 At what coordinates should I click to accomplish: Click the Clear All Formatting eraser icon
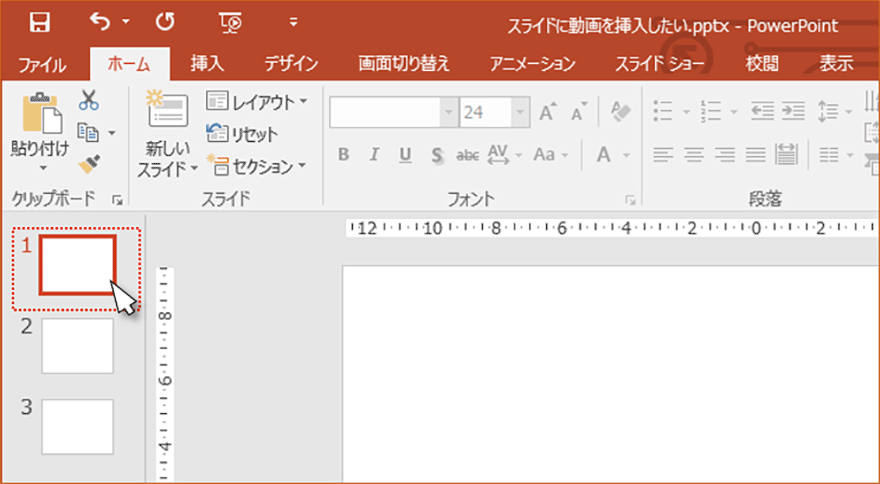click(x=621, y=112)
